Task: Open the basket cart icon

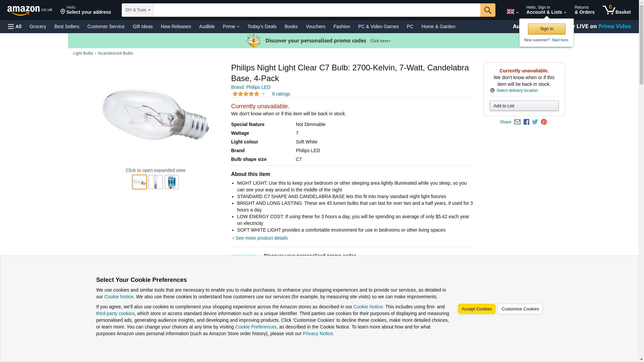Action: click(x=616, y=10)
